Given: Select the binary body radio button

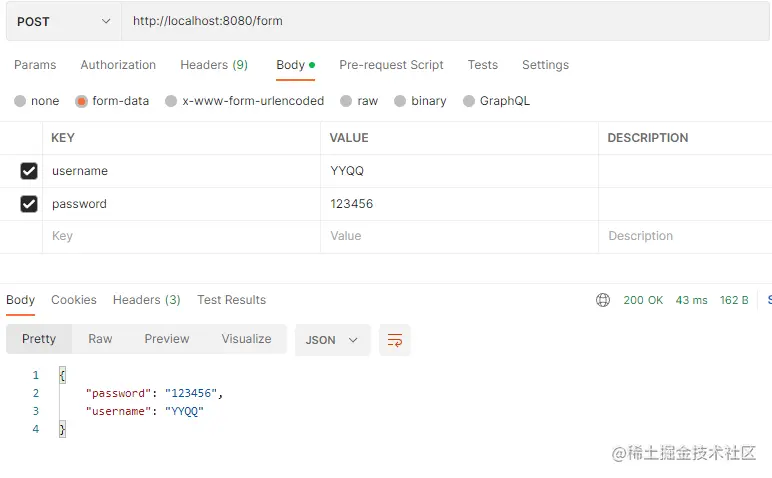Looking at the screenshot, I should [400, 101].
